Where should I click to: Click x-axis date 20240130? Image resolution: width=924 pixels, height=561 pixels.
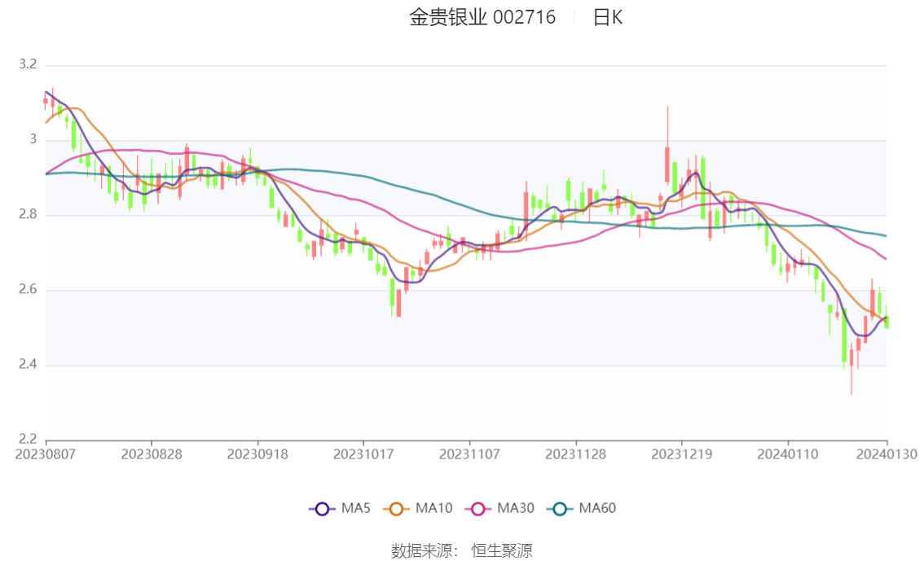pyautogui.click(x=887, y=454)
